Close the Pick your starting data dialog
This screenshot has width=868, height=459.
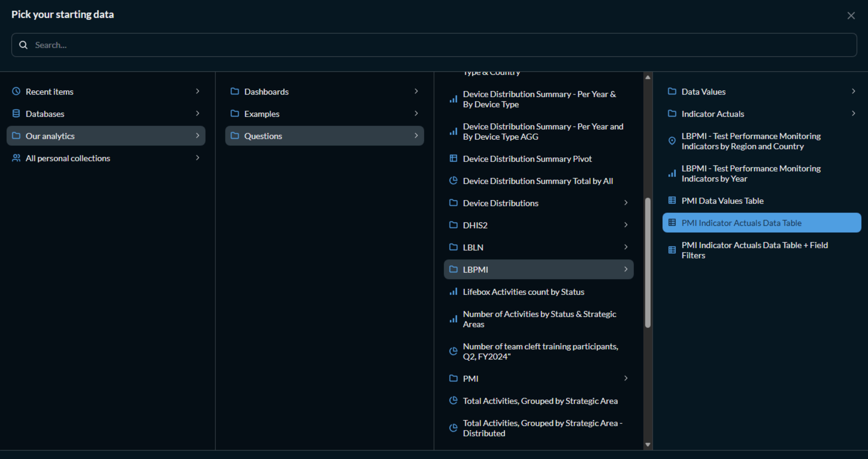point(851,15)
